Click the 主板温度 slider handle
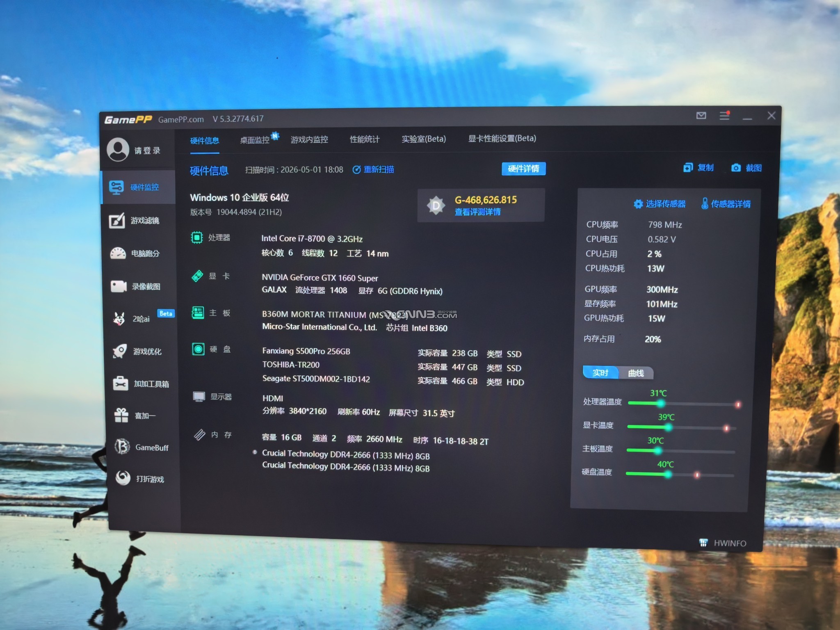Viewport: 840px width, 630px height. 658,451
